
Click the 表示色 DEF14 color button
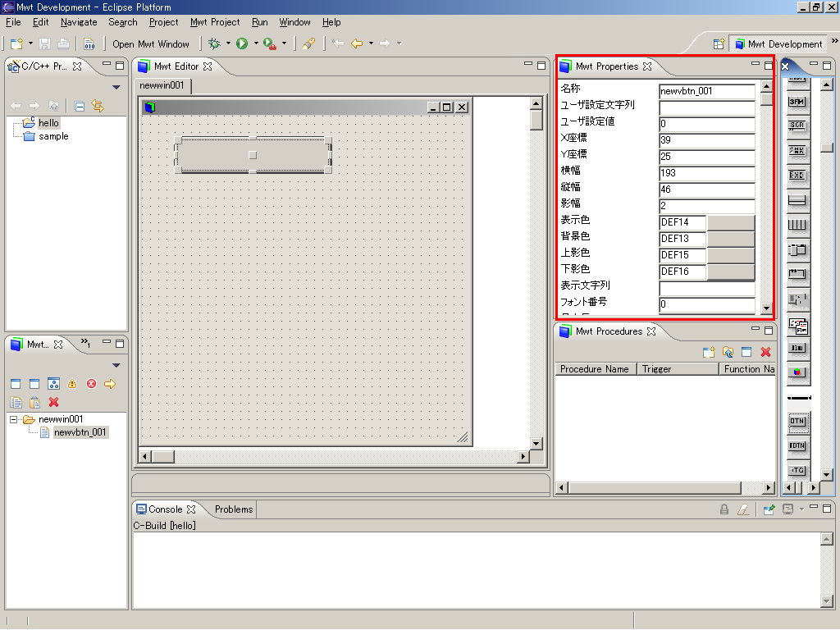click(x=731, y=222)
